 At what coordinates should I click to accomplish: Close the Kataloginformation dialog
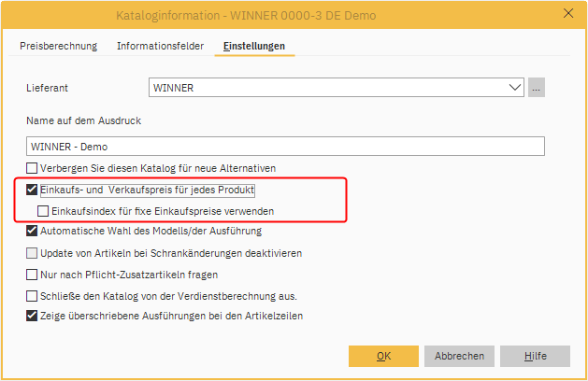click(x=567, y=14)
